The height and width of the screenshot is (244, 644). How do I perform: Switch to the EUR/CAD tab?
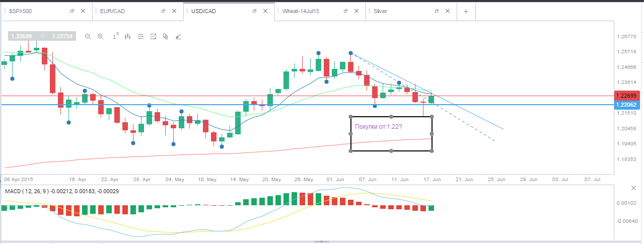(x=111, y=11)
